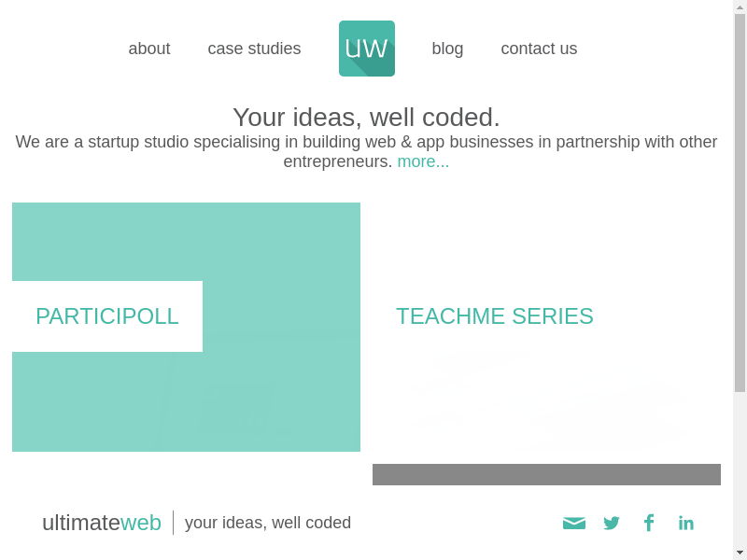
Task: Open the TEACHME SERIES case study
Action: tap(495, 316)
